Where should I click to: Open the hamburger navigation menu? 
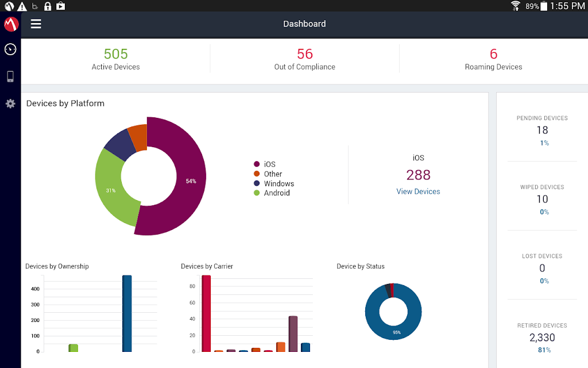pos(36,24)
